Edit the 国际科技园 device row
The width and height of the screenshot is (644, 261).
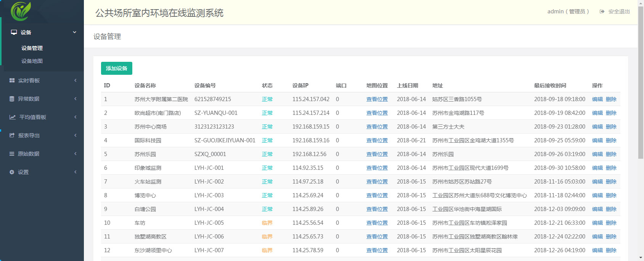click(x=597, y=140)
